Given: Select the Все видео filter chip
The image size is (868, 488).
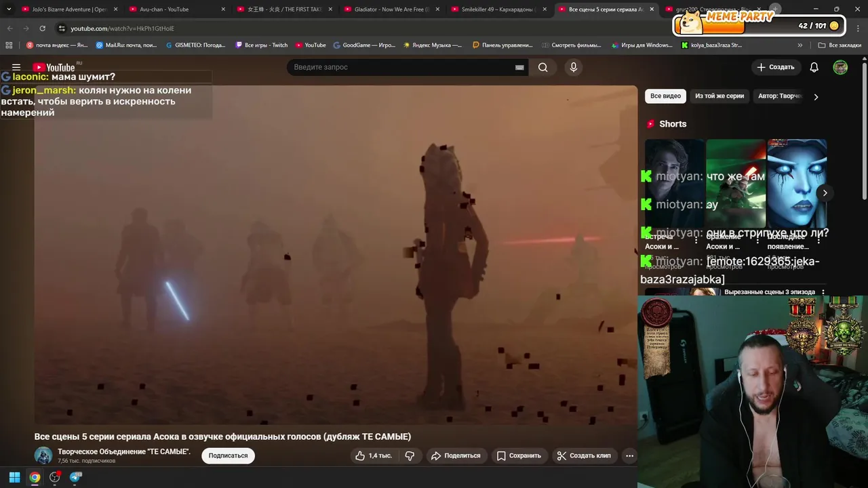Looking at the screenshot, I should tap(665, 96).
